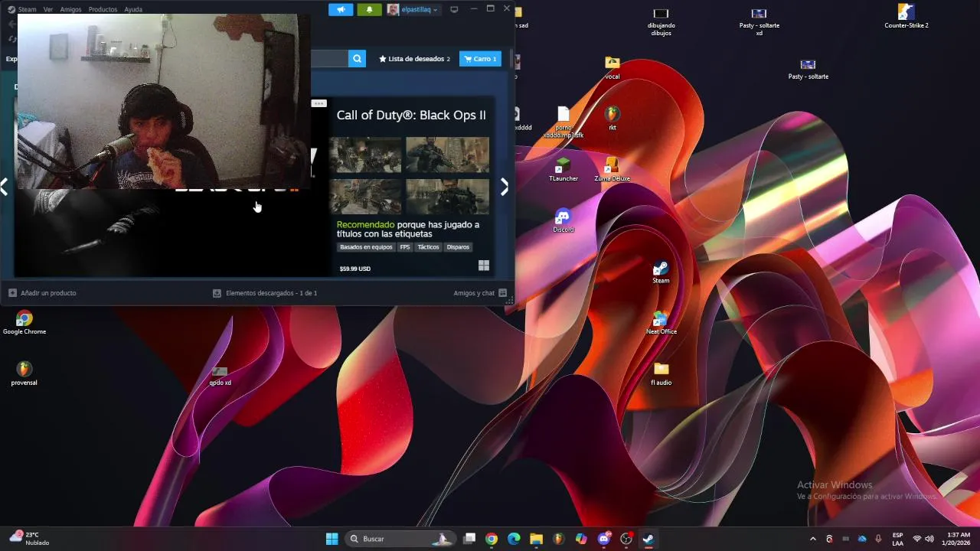Open the dibujando dibujos desktop item

[x=661, y=21]
